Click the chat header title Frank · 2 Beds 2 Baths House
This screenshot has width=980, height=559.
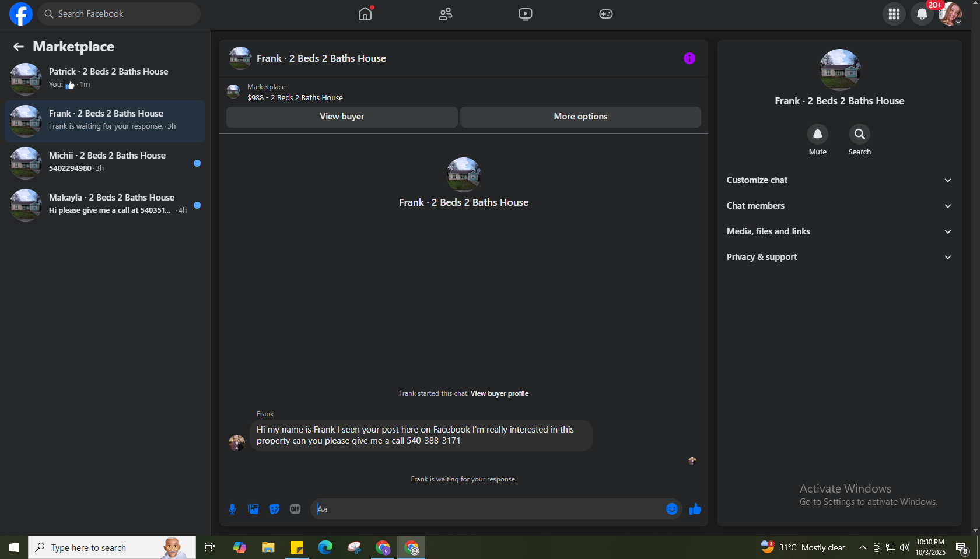321,58
